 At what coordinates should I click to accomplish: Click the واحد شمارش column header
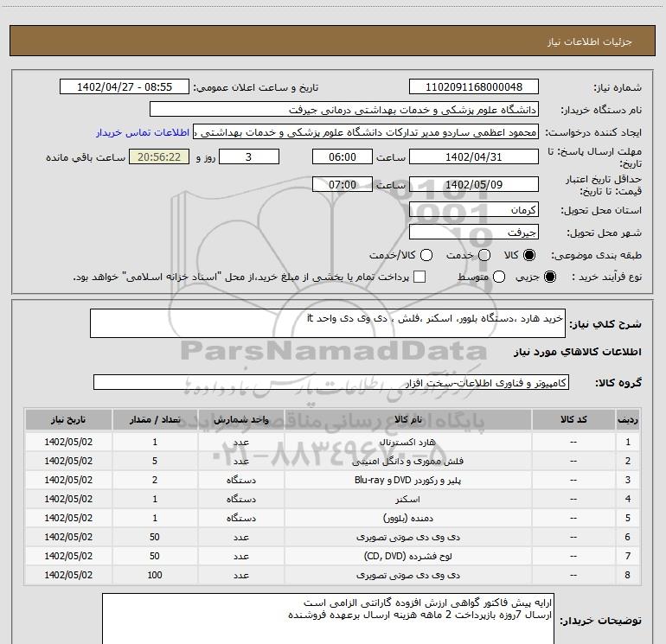pos(240,419)
